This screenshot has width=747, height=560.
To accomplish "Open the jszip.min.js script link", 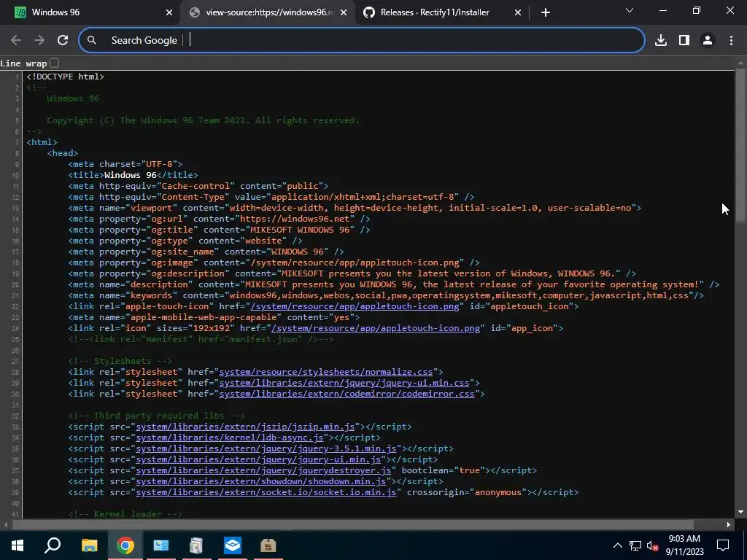I will click(x=245, y=427).
